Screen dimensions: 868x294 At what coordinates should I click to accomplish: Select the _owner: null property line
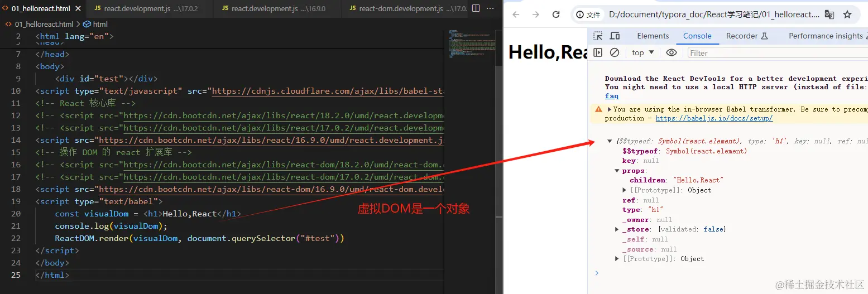point(647,220)
